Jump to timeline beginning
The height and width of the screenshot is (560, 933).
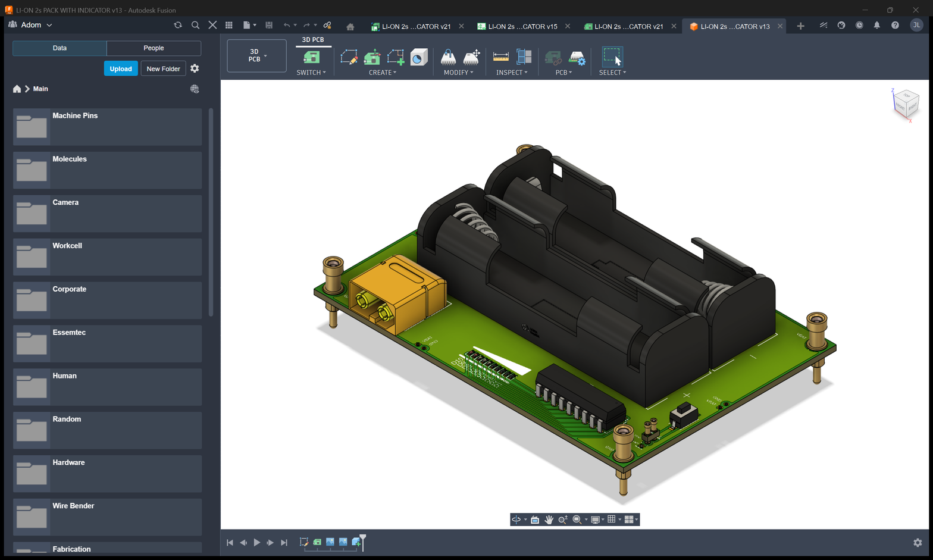(230, 542)
